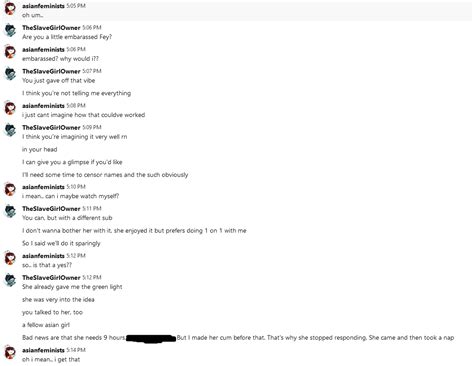Viewport: 474px width, 366px height.
Task: Click the 5:11 PM timestamp
Action: coord(92,209)
